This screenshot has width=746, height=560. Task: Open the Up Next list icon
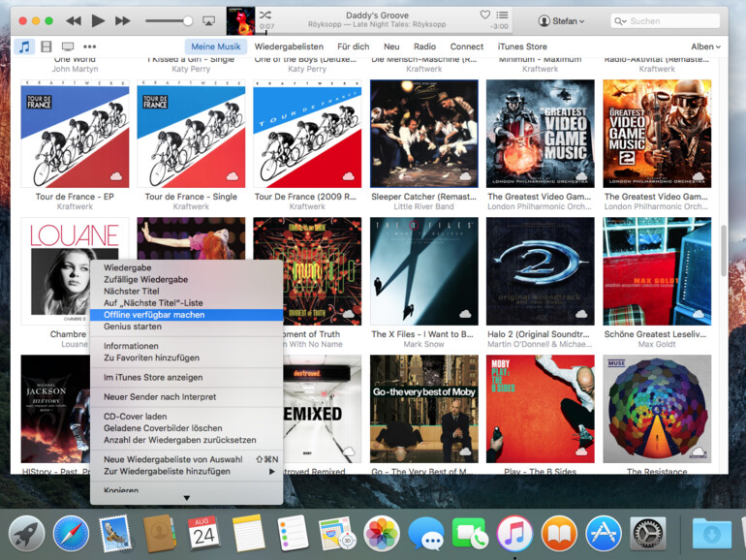[x=502, y=15]
